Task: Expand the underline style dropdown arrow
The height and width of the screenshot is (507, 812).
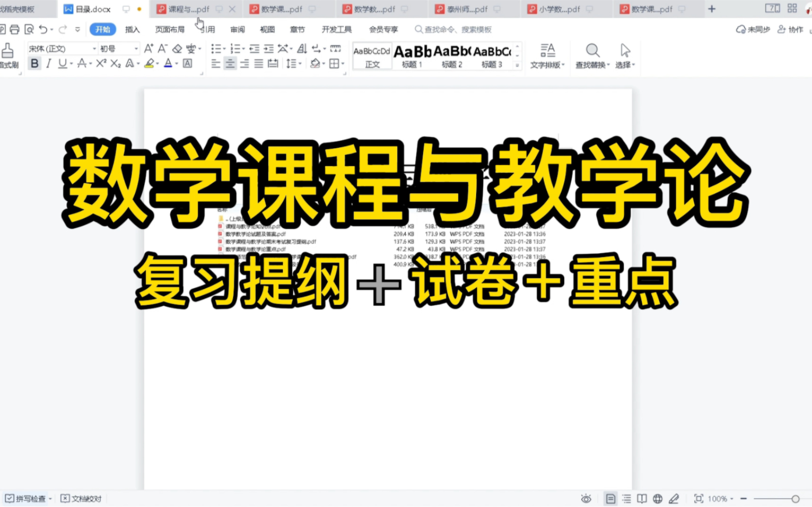Action: tap(71, 64)
